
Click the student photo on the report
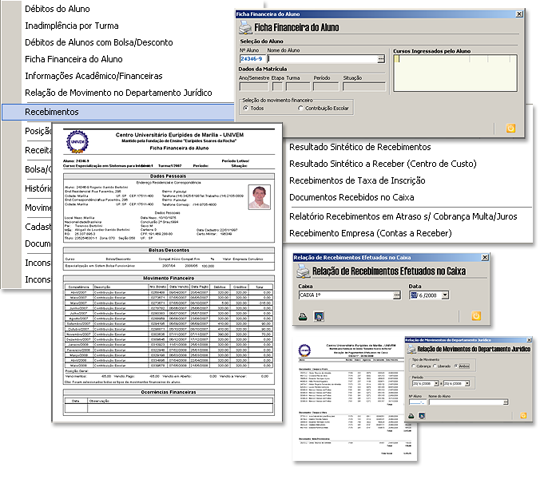click(259, 197)
